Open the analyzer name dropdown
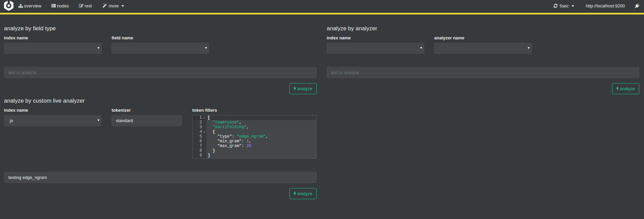 click(x=483, y=48)
